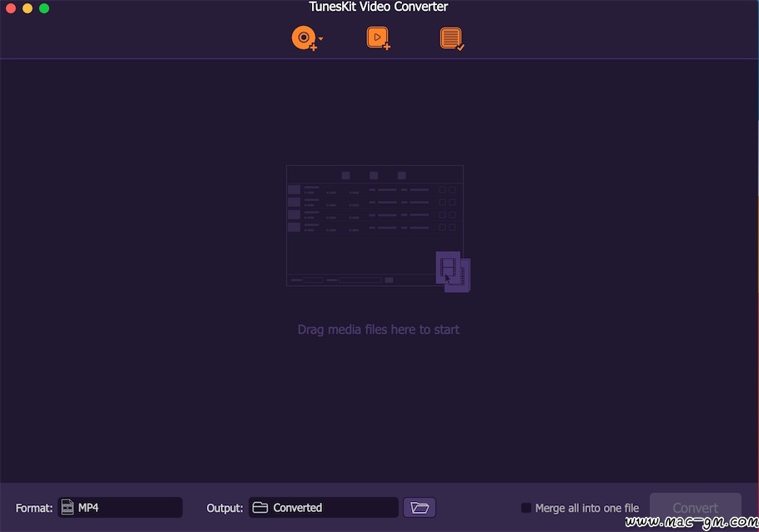The width and height of the screenshot is (759, 532).
Task: Open the Converted list icon
Action: tap(451, 38)
